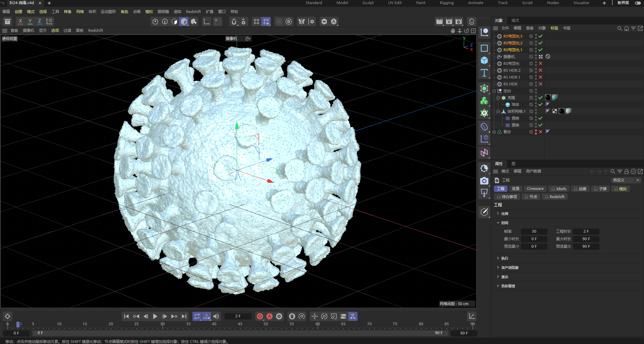Click the 子弹 settings button

[600, 189]
